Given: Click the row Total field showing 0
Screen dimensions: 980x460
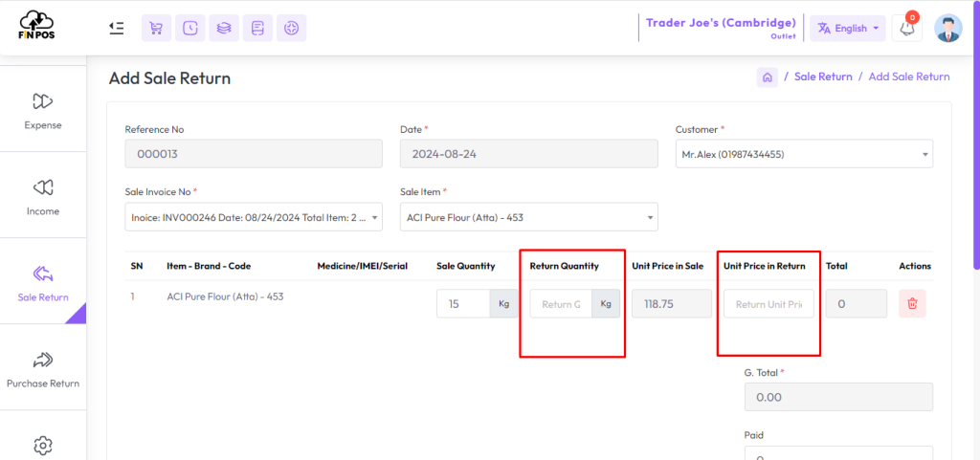Looking at the screenshot, I should [857, 304].
